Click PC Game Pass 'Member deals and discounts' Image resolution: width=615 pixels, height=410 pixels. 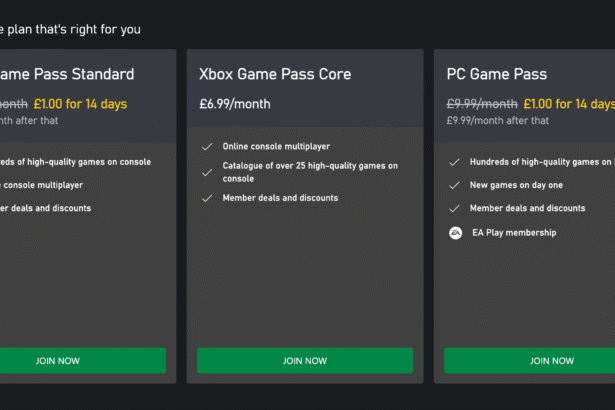click(x=528, y=208)
